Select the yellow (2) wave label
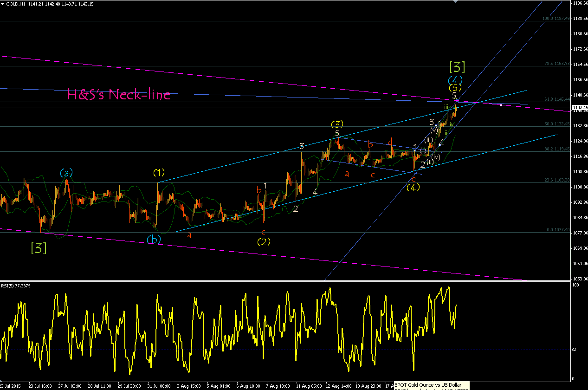 264,241
